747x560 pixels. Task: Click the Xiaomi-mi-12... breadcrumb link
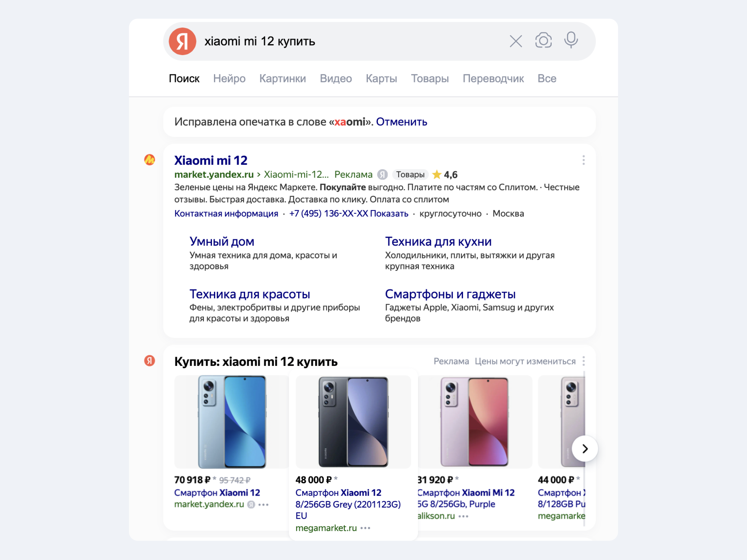pos(296,175)
